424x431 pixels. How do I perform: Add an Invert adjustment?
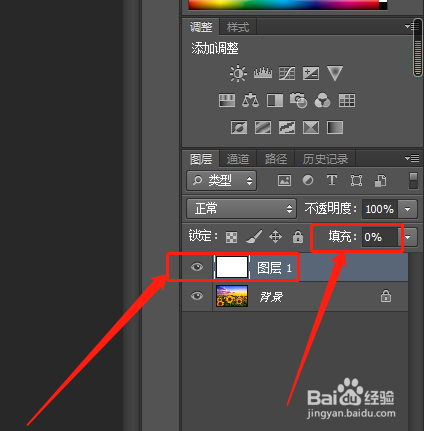(239, 127)
